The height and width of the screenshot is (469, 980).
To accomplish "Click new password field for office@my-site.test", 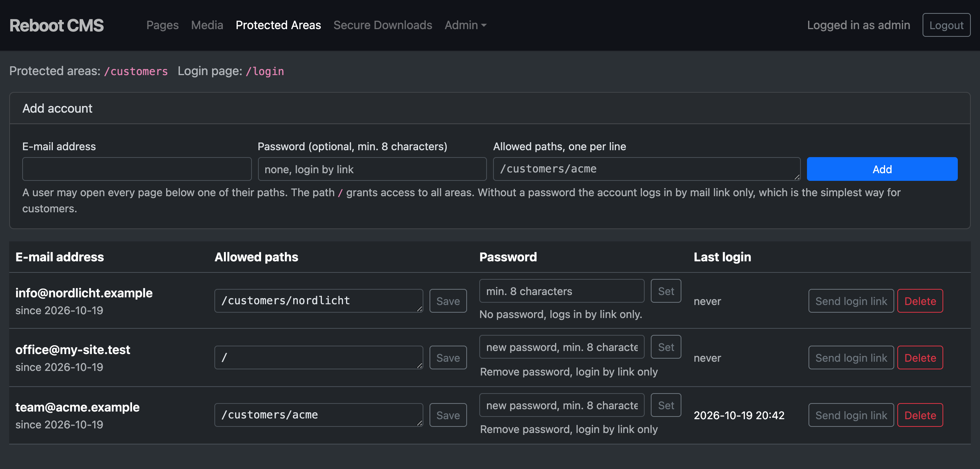I will (562, 347).
